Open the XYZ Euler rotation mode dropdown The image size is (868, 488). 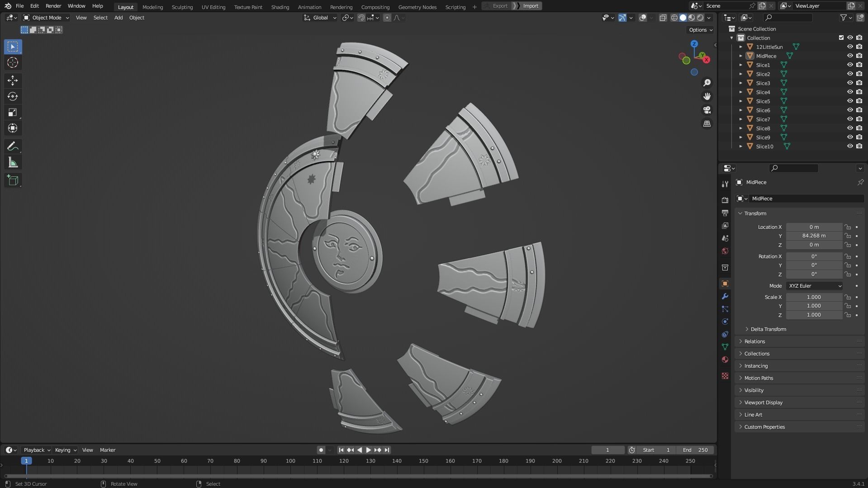[x=814, y=286]
